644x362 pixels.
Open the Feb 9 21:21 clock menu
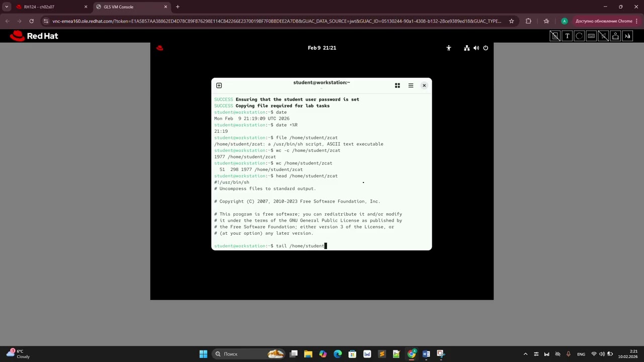pyautogui.click(x=322, y=48)
